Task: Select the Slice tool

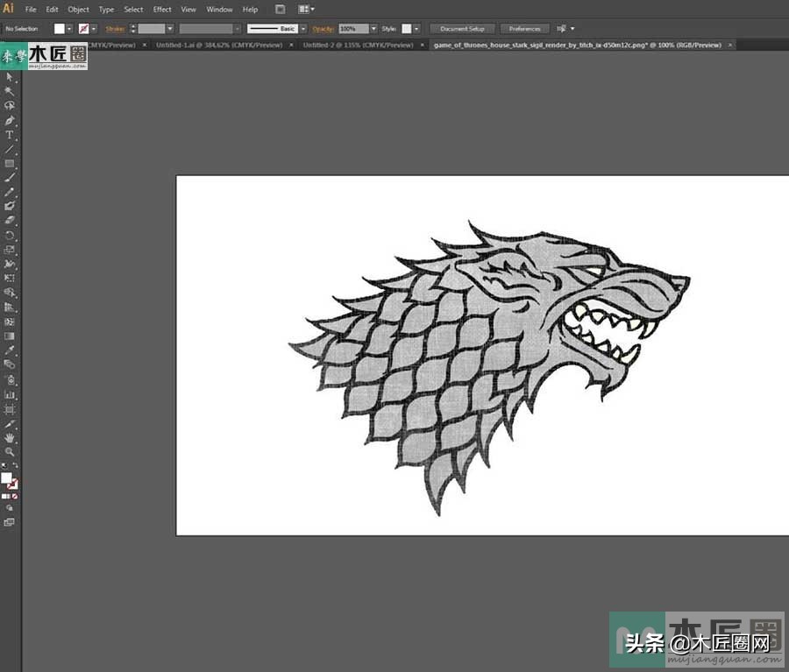Action: (x=9, y=424)
